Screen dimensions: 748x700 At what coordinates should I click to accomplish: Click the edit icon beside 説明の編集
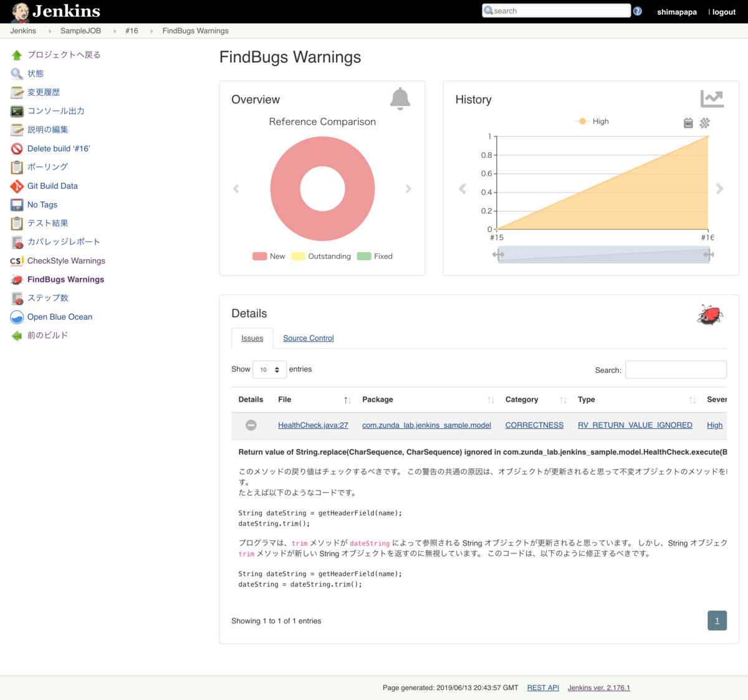pos(17,130)
